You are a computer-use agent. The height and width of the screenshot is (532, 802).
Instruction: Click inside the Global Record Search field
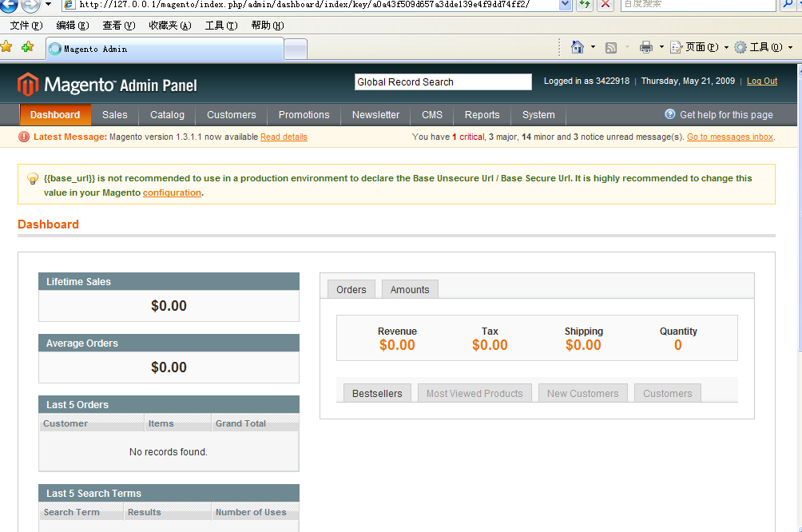pyautogui.click(x=443, y=81)
